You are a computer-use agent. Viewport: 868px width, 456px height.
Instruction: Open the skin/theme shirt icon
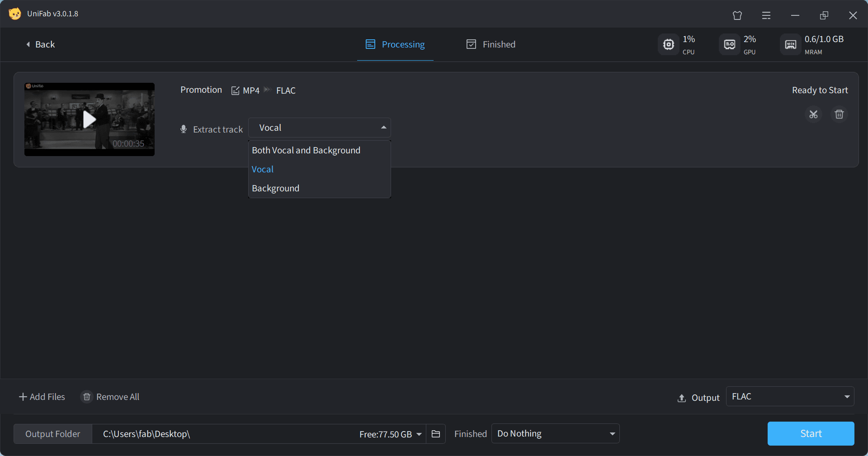tap(737, 15)
